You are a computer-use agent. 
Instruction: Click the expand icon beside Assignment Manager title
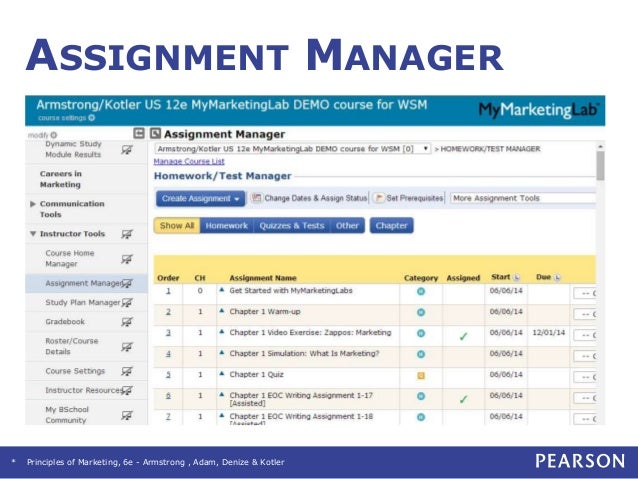(155, 133)
